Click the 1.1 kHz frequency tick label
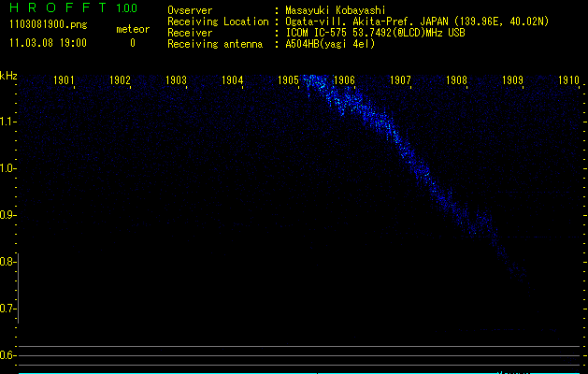 click(x=7, y=122)
